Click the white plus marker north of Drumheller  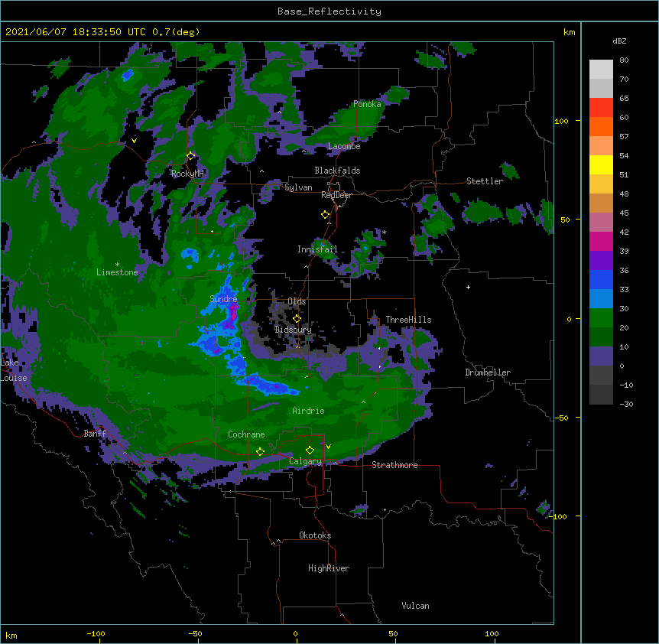coord(468,287)
